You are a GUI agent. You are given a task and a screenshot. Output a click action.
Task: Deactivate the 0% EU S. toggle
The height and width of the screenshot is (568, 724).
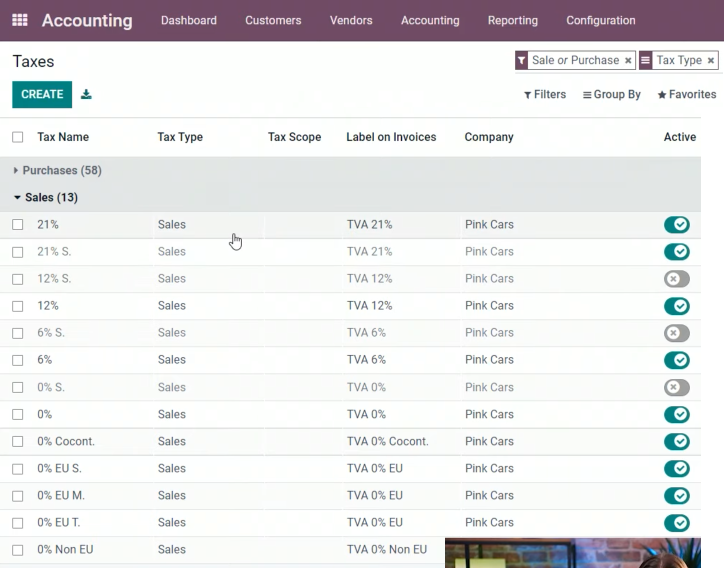tap(677, 469)
